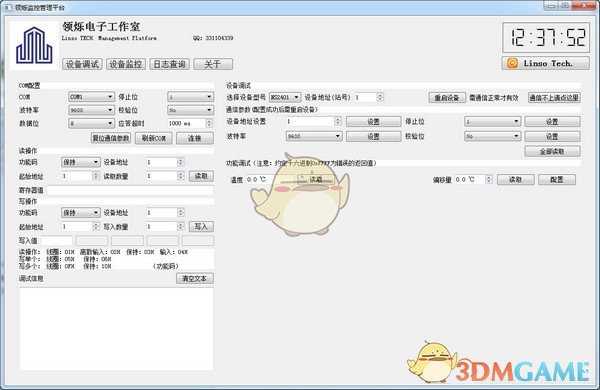Open the 数据位 dropdown

pyautogui.click(x=91, y=123)
